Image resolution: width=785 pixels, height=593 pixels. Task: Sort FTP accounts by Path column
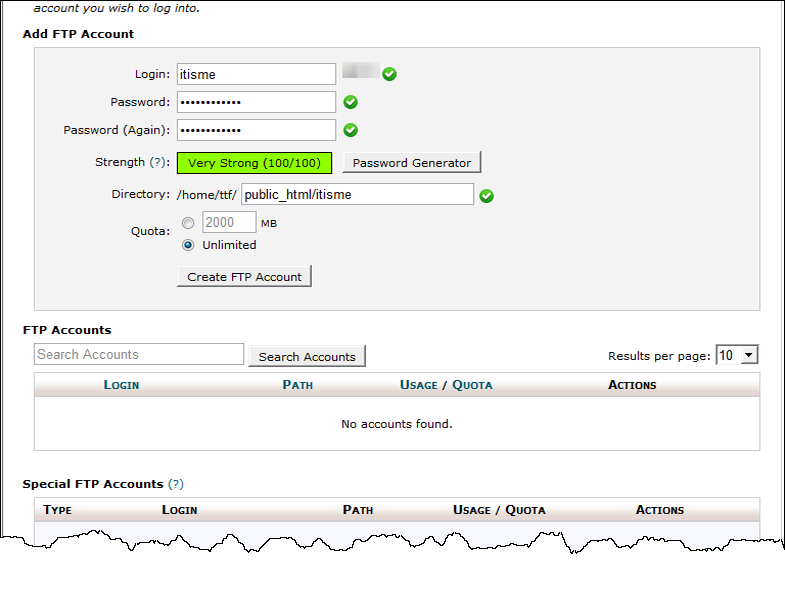[x=298, y=385]
